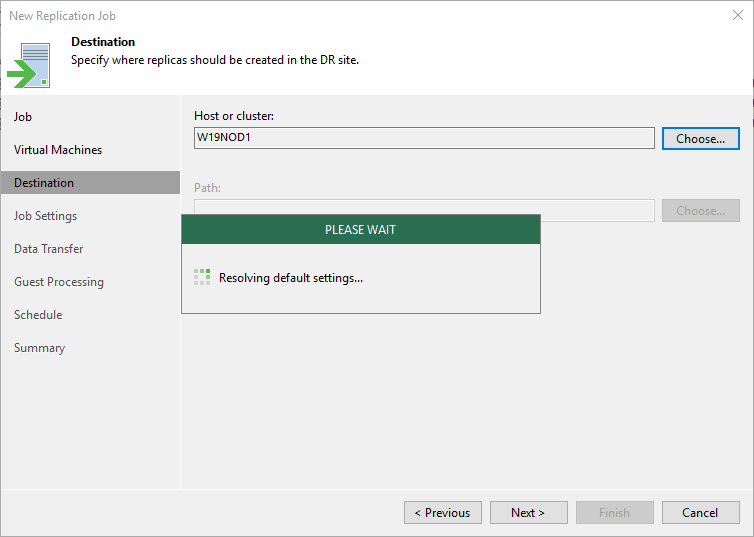
Task: Click the replication job wizard icon
Action: 29,65
